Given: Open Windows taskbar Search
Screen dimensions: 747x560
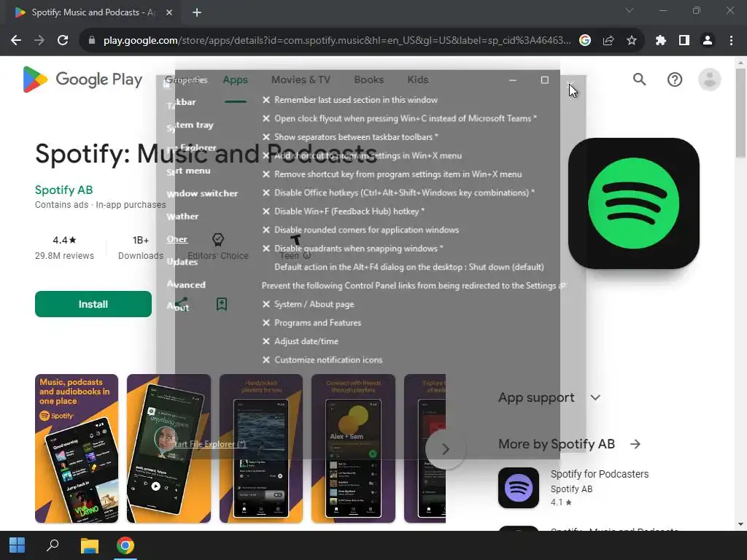Looking at the screenshot, I should [x=53, y=545].
